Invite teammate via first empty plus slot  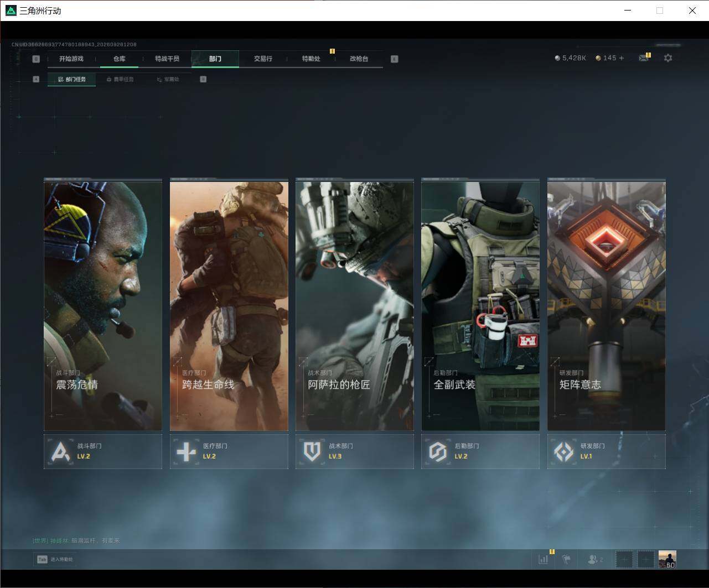624,559
